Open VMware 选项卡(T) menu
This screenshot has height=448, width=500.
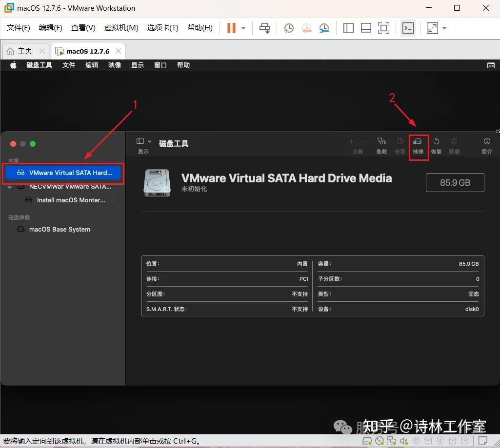tap(162, 28)
